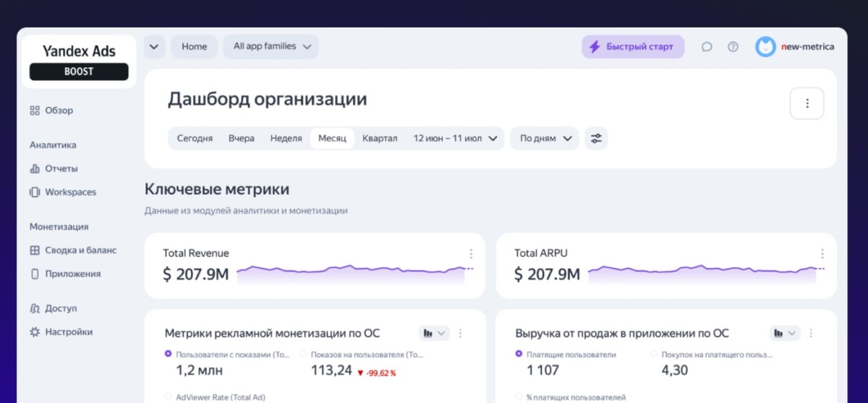Open the 12 июн – 11 июл date range dropdown
This screenshot has height=403, width=868.
pos(455,138)
